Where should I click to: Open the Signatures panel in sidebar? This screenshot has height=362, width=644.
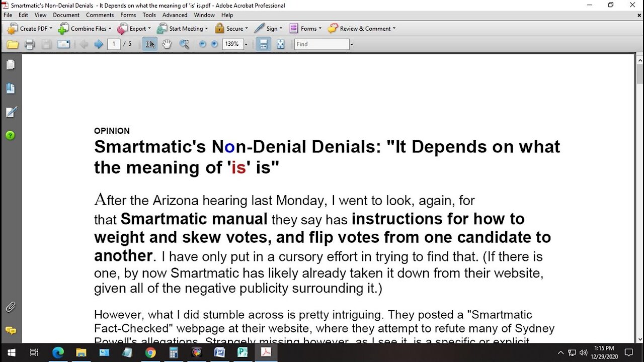click(x=11, y=112)
